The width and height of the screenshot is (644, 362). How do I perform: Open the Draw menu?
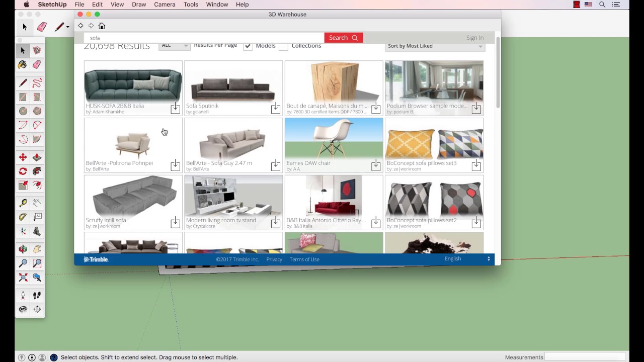pos(139,5)
